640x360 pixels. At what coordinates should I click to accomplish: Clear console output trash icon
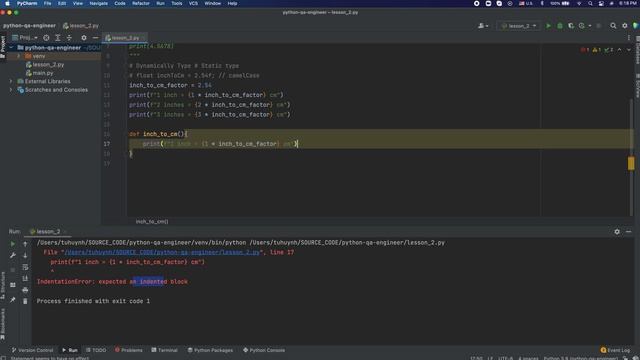25,301
